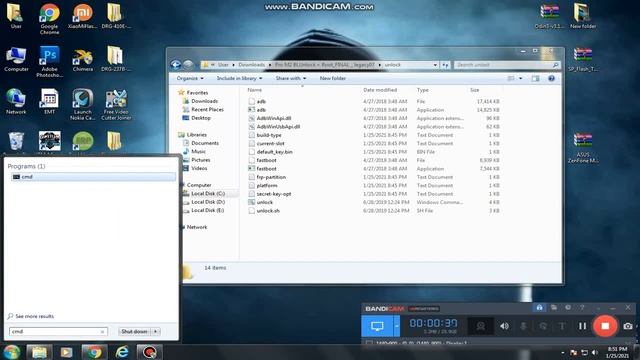The image size is (640, 360).
Task: Select Network in navigation pane
Action: point(197,227)
